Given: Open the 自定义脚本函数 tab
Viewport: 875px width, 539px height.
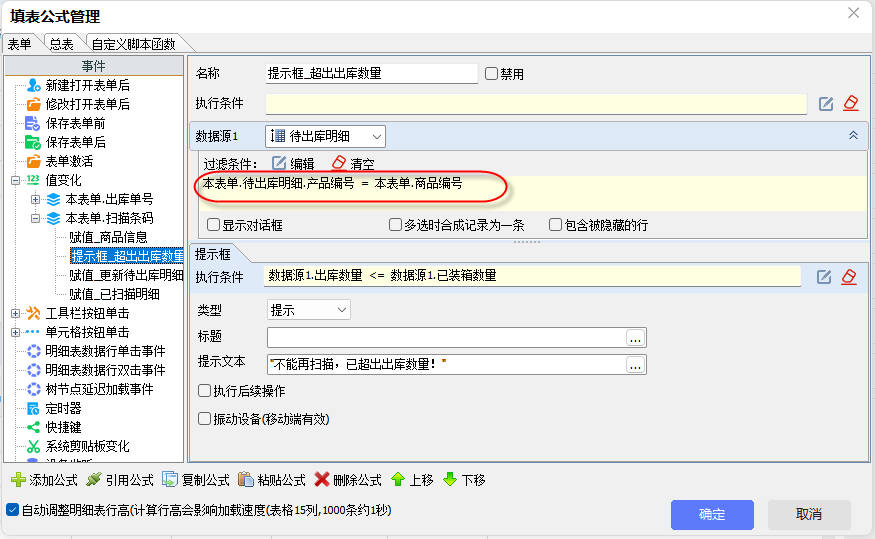Looking at the screenshot, I should pos(133,44).
